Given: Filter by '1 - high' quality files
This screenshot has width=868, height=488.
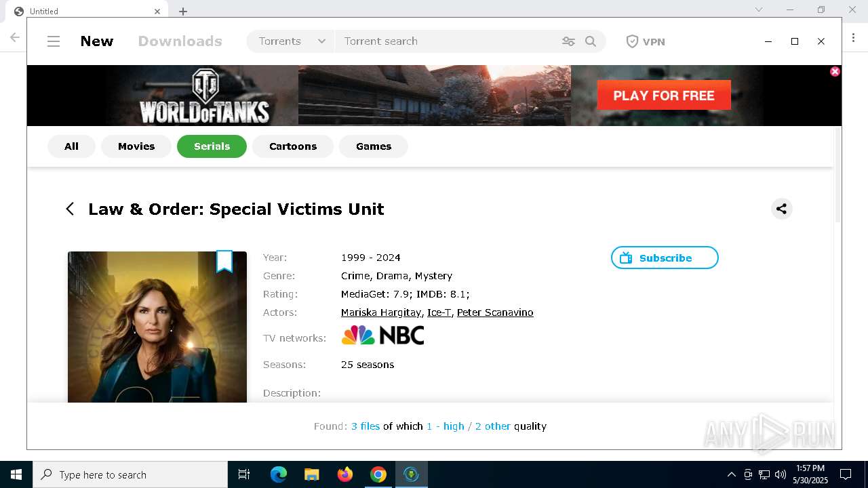Looking at the screenshot, I should click(446, 426).
